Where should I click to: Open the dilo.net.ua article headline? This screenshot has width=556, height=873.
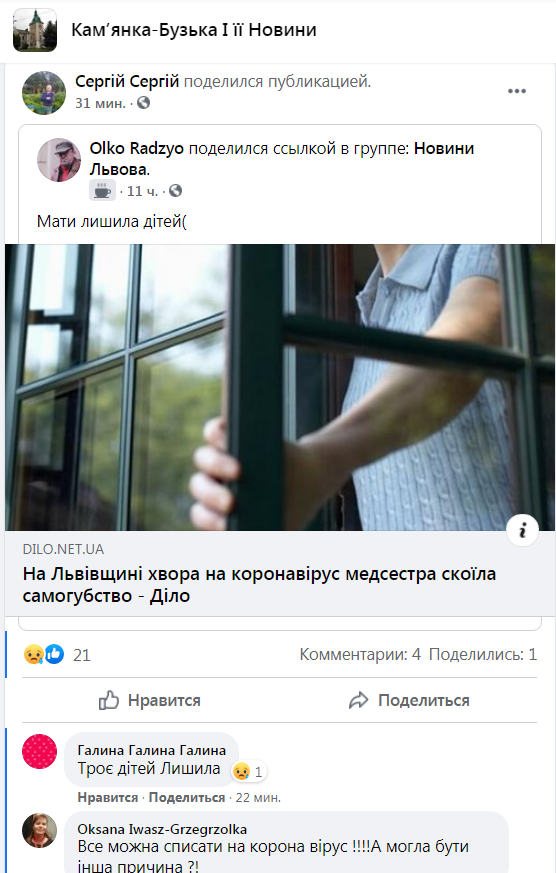[x=259, y=585]
